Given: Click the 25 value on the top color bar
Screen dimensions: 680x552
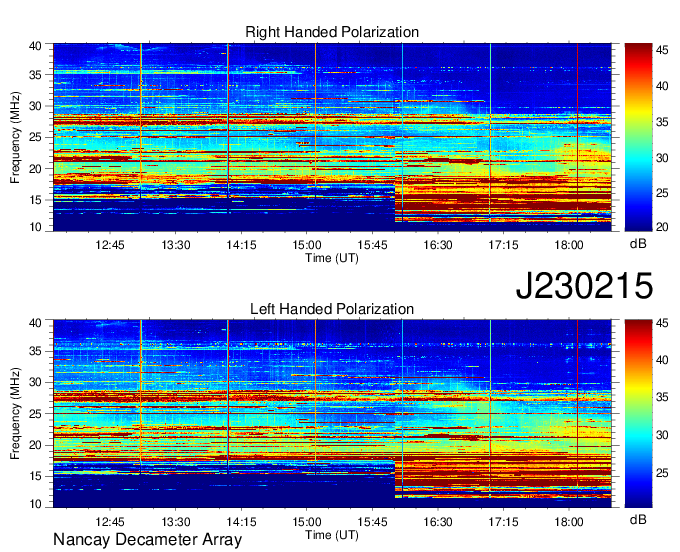Looking at the screenshot, I should (662, 193).
